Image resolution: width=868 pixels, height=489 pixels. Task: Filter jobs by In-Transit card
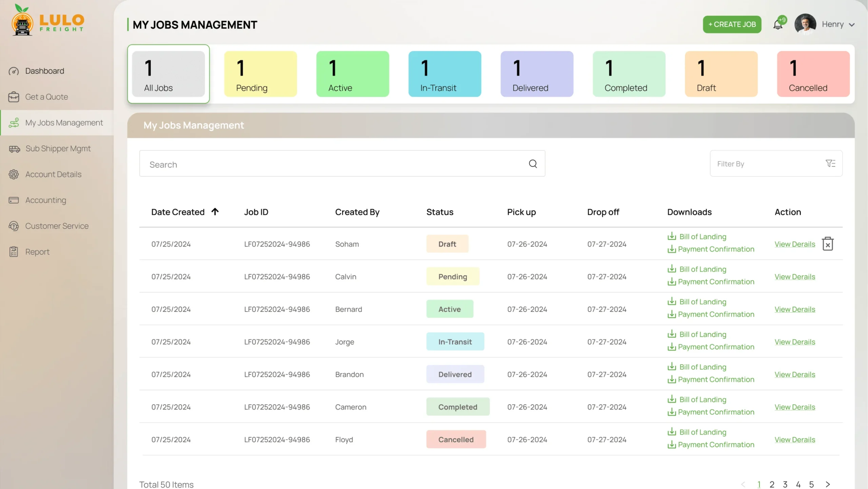[x=445, y=74]
